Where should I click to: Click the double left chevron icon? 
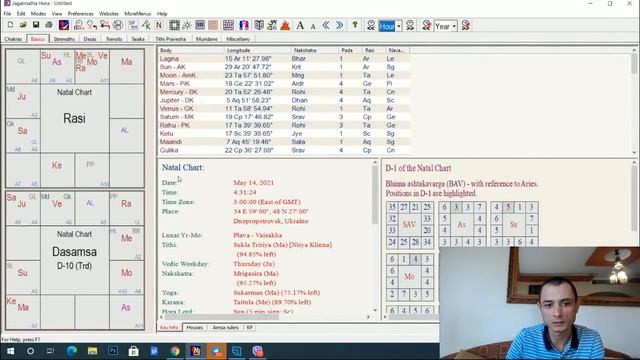326,25
